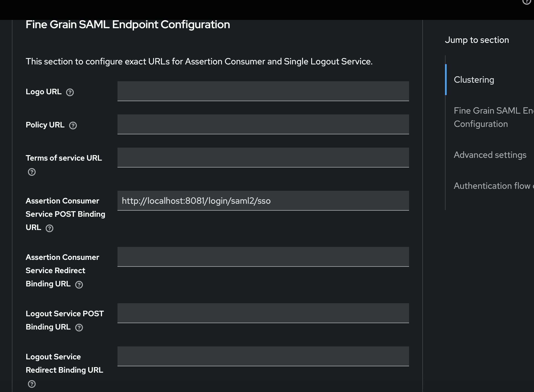Jump to Authentication flow section
Image resolution: width=534 pixels, height=392 pixels.
click(492, 186)
